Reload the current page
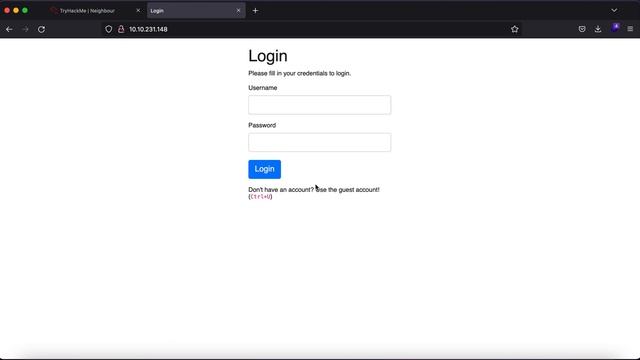This screenshot has width=640, height=360. [41, 29]
